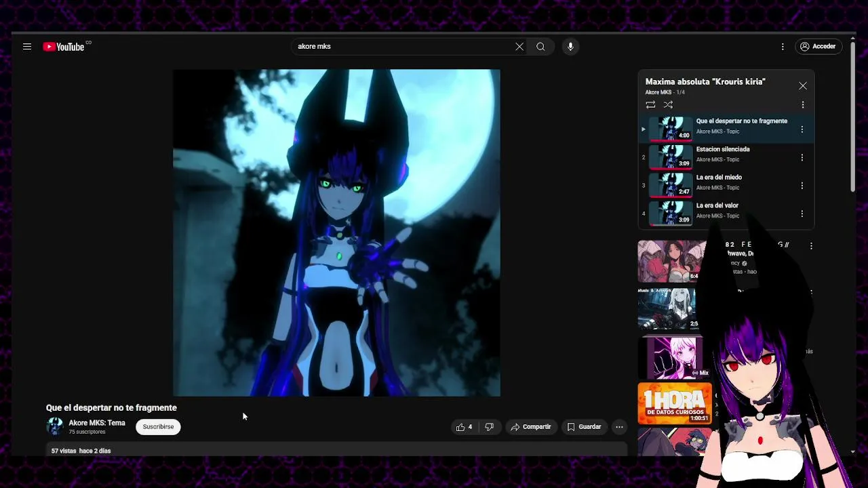Viewport: 868px width, 488px height.
Task: Open the 1 HORA de datos curiosos thumbnail
Action: coord(675,403)
